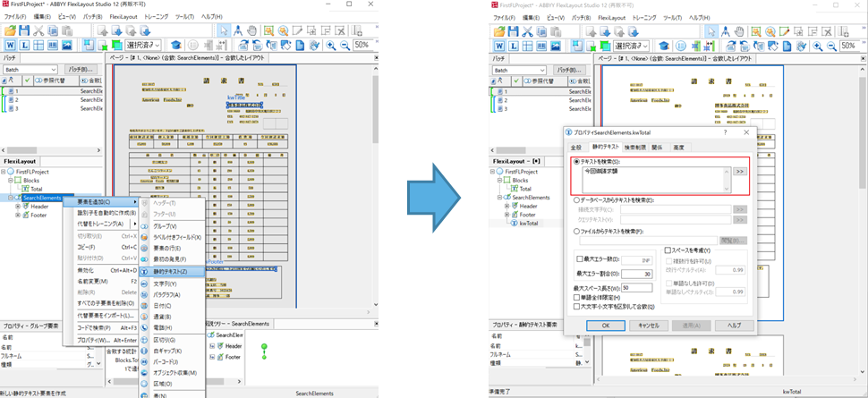Tick the 単語全体限定 checkbox
Image resolution: width=868 pixels, height=398 pixels.
pos(577,297)
